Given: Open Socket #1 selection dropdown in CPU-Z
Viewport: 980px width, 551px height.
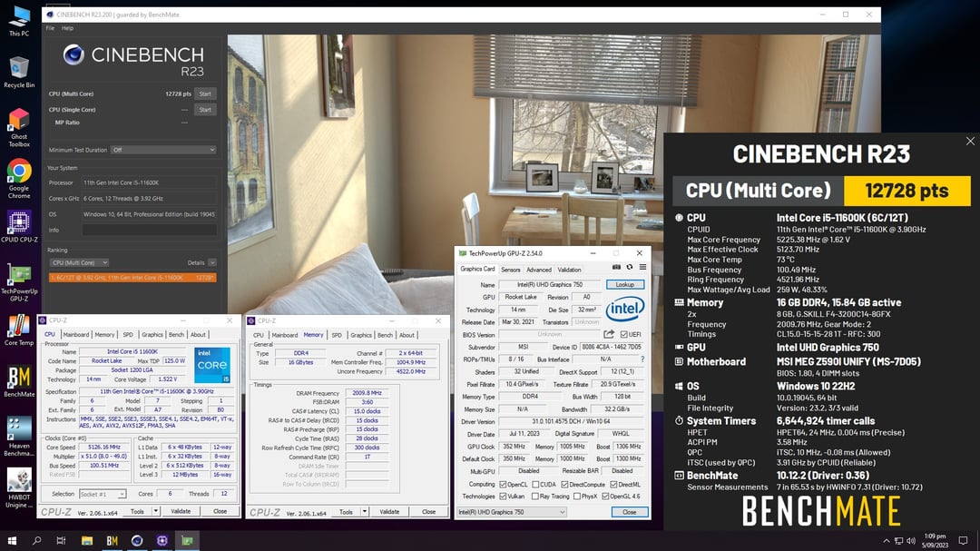Looking at the screenshot, I should pyautogui.click(x=103, y=494).
